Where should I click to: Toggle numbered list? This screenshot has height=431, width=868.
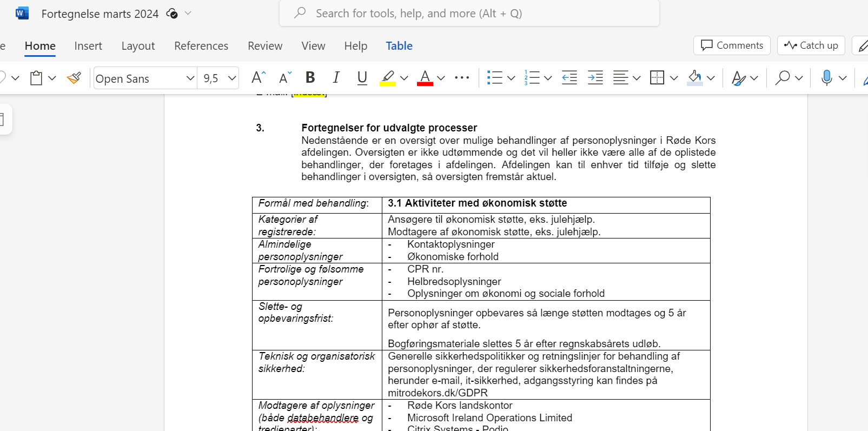click(x=532, y=78)
